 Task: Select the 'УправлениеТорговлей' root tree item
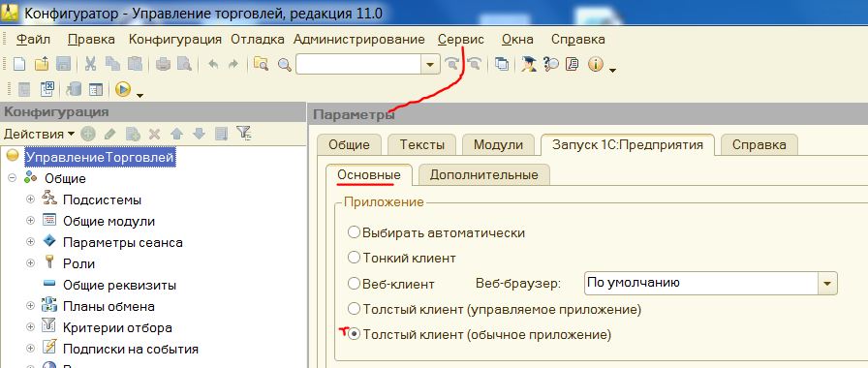(x=100, y=158)
